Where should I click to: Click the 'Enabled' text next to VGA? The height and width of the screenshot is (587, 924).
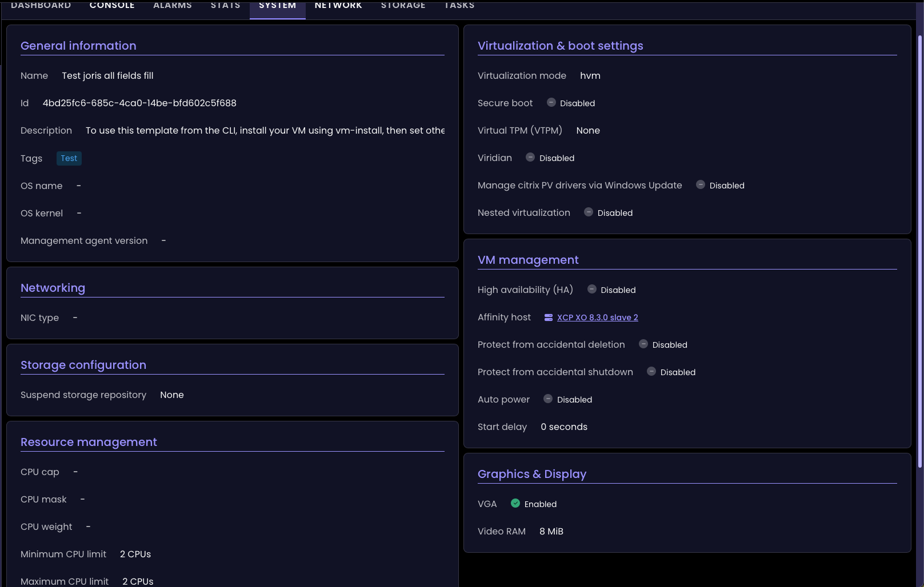click(541, 504)
